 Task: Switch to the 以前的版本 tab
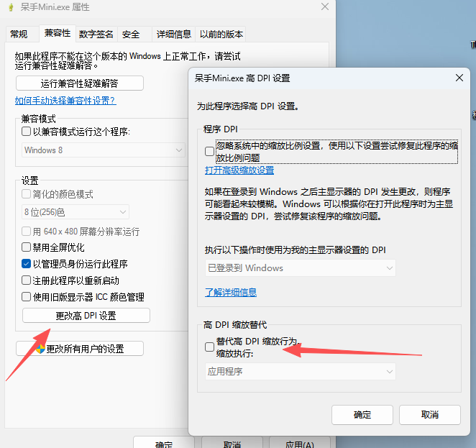221,34
